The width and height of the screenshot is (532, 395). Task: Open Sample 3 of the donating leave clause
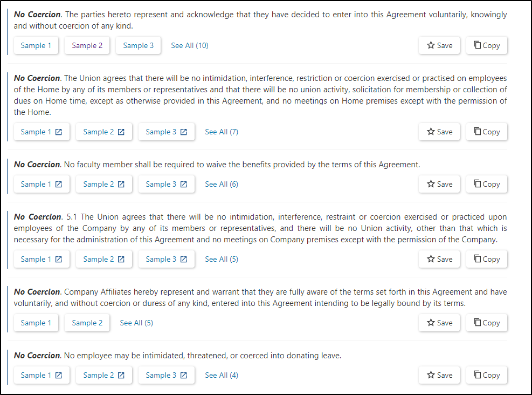pos(166,375)
